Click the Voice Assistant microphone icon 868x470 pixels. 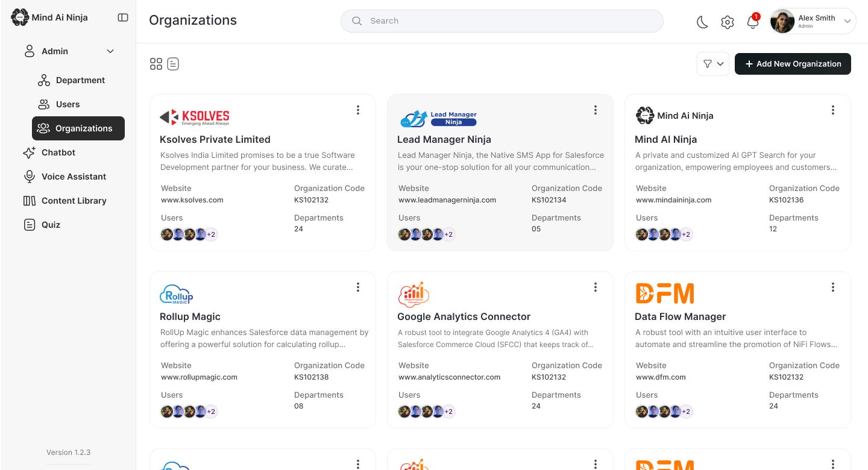coord(29,177)
